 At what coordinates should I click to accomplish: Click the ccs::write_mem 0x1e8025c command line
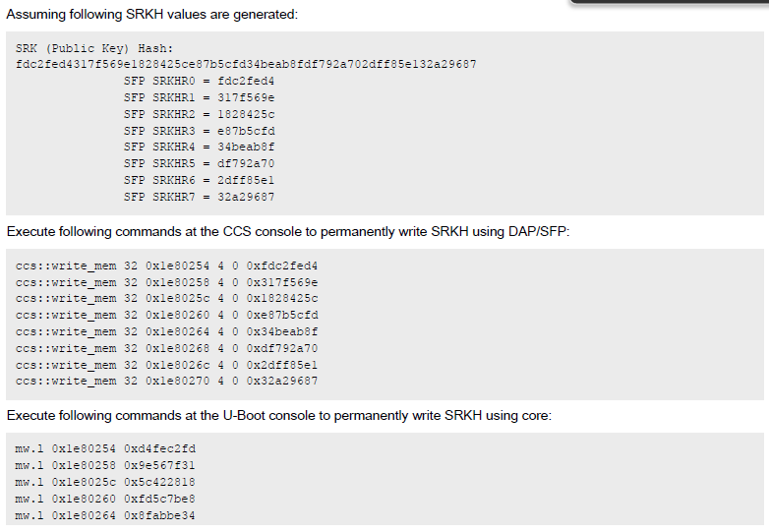[x=167, y=298]
